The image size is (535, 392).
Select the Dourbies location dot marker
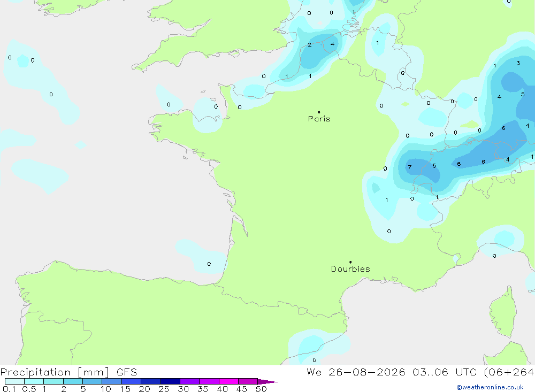click(350, 262)
